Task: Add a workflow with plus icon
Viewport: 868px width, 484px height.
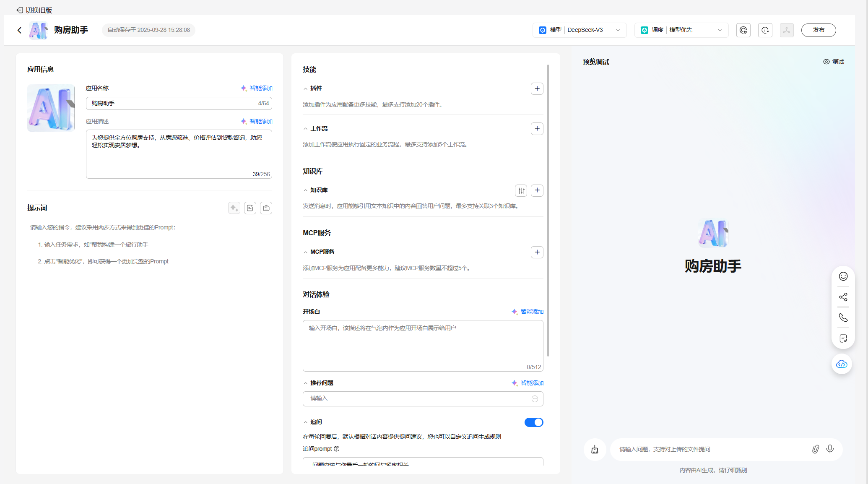Action: tap(537, 128)
